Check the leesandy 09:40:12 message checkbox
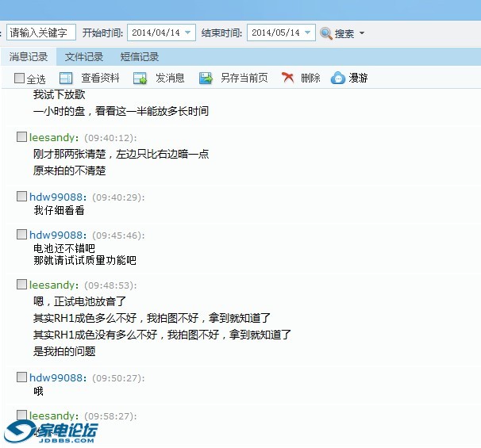 coord(22,137)
